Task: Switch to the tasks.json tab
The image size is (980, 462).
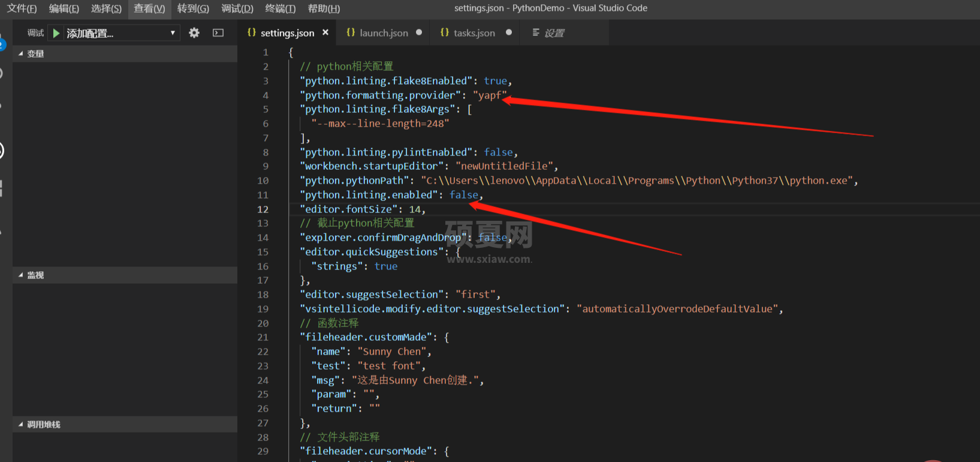Action: (474, 33)
